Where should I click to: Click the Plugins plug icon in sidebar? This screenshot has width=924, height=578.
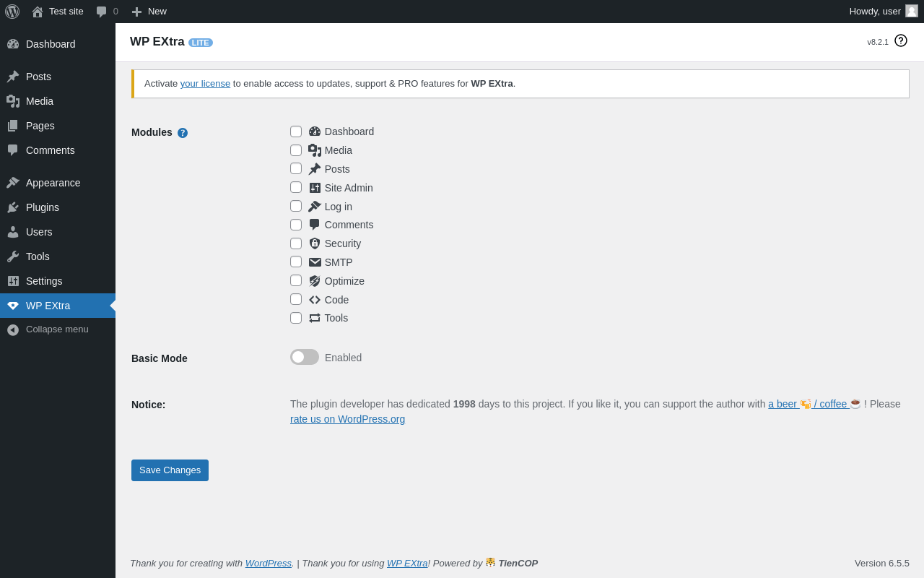13,207
